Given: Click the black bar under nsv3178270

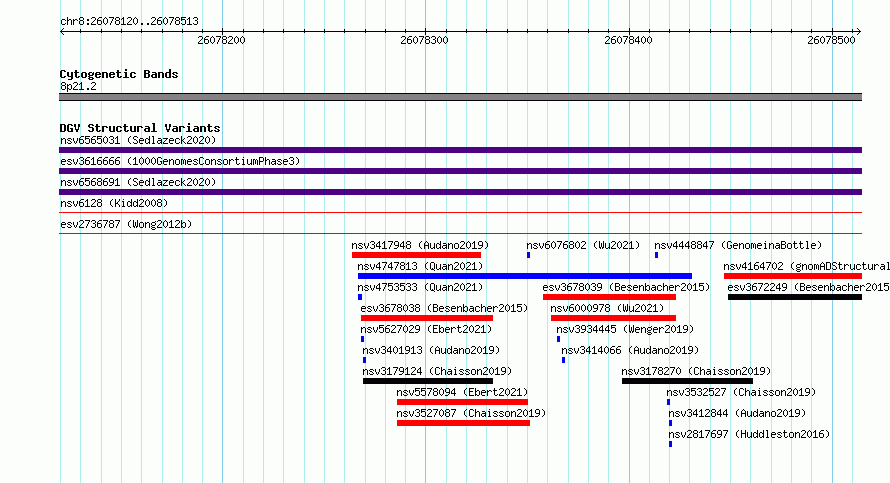Looking at the screenshot, I should coord(687,381).
